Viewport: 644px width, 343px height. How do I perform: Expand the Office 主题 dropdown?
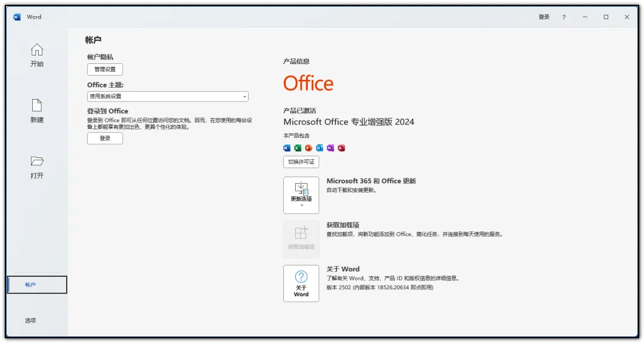[x=168, y=97]
